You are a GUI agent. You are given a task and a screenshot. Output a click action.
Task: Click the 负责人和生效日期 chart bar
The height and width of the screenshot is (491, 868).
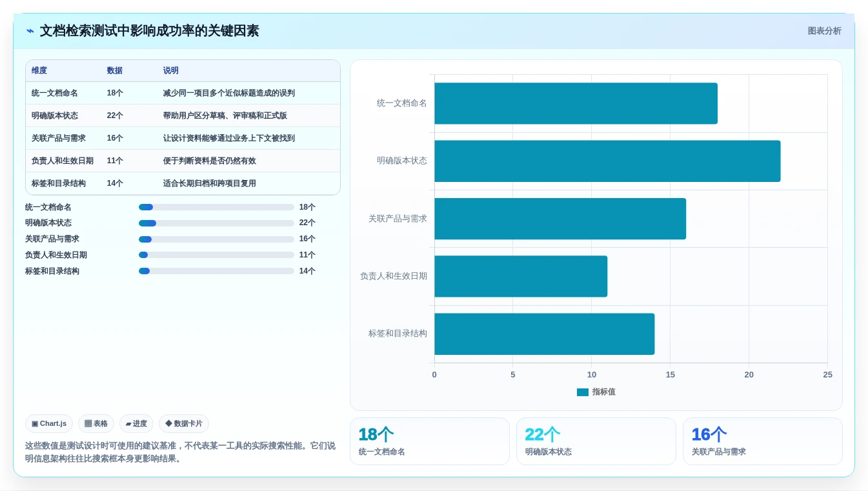click(521, 276)
